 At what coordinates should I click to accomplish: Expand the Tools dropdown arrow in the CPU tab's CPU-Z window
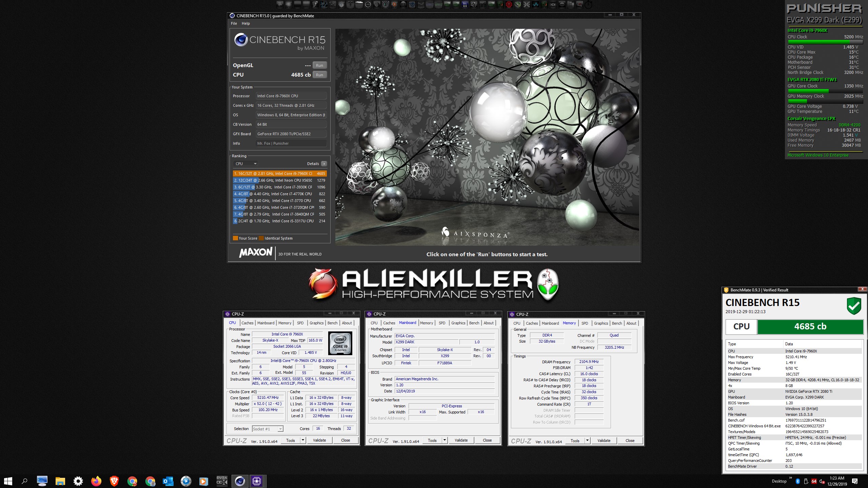coord(303,440)
